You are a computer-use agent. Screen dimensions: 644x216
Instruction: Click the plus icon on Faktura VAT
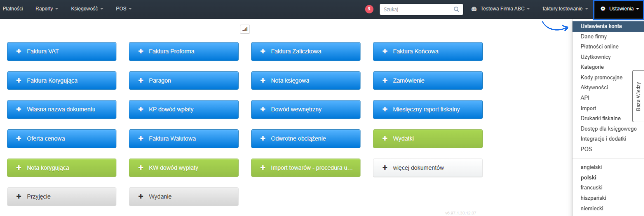(x=19, y=51)
